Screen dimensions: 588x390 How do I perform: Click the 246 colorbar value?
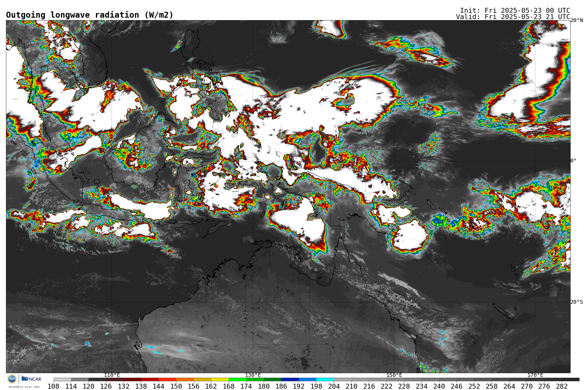pos(457,386)
